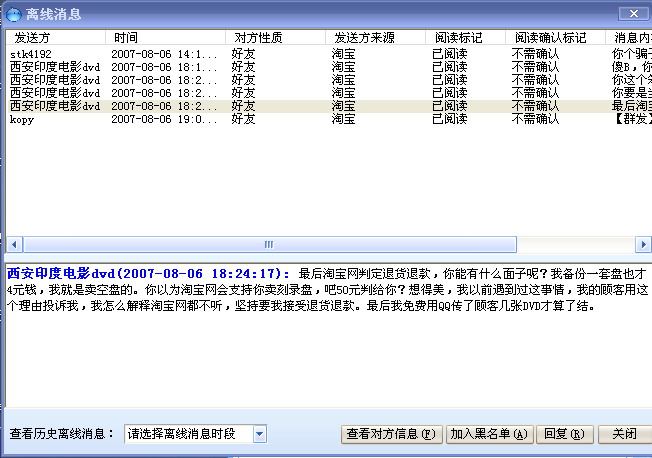Select the message from kopy
The image size is (652, 458).
[x=22, y=119]
